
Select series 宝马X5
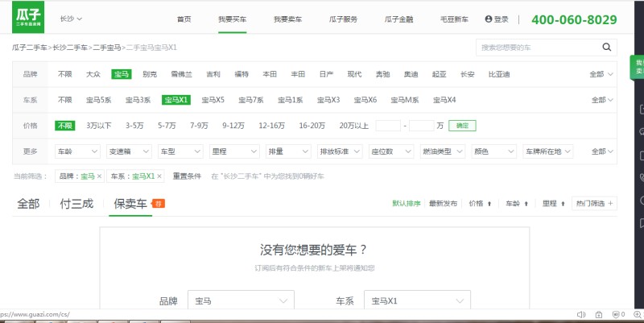point(213,100)
